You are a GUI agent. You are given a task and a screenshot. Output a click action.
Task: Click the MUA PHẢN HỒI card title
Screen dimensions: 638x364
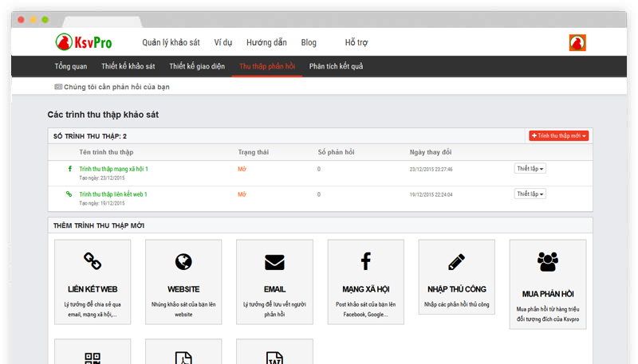[548, 294]
